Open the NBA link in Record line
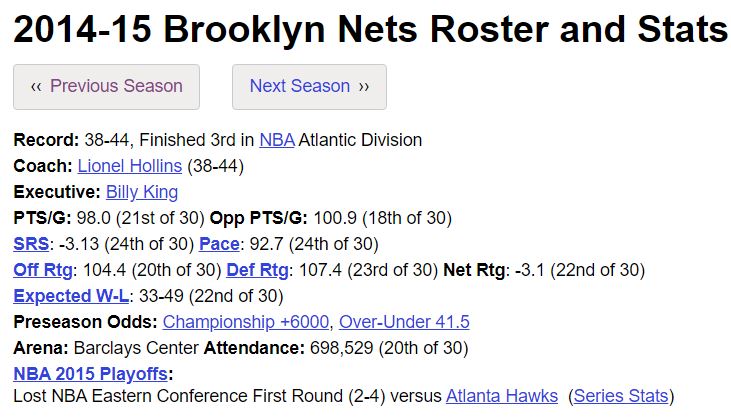The width and height of the screenshot is (731, 418). [x=277, y=140]
